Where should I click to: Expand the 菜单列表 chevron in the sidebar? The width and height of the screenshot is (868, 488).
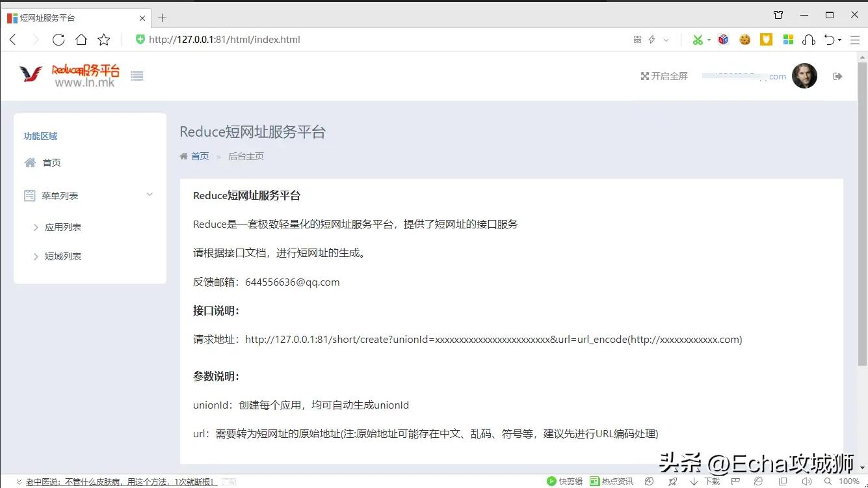(150, 195)
